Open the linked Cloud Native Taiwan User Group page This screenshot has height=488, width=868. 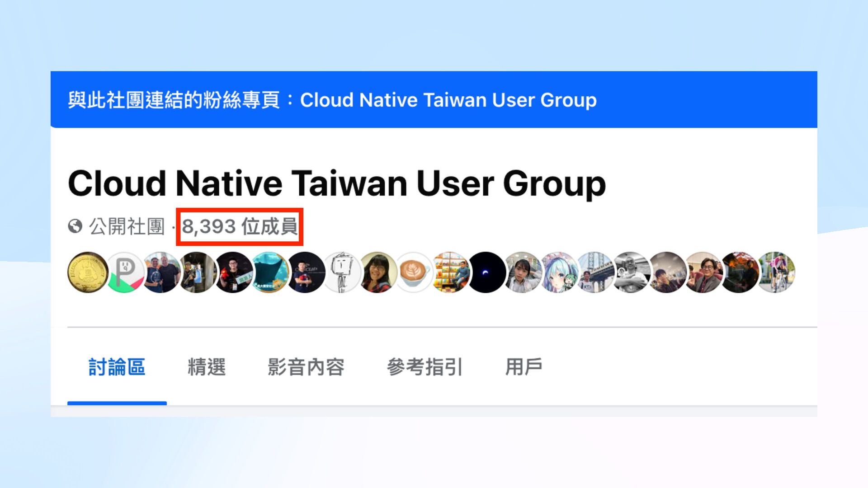click(448, 100)
